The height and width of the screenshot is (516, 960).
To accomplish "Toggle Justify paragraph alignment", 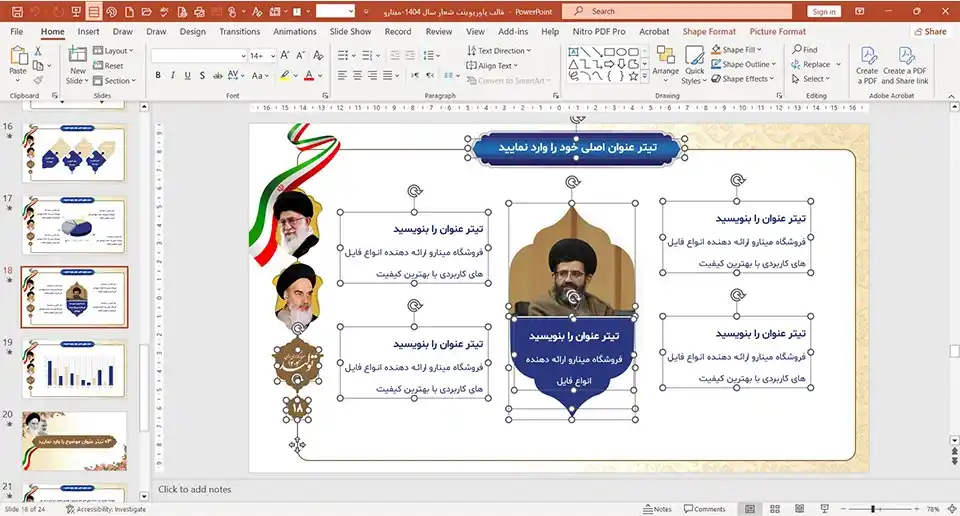I will [x=387, y=75].
